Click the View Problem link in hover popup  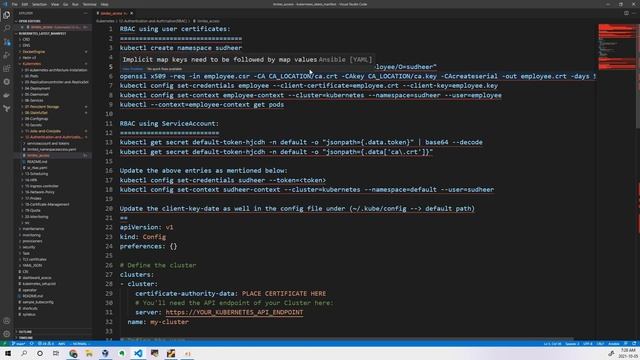click(133, 69)
